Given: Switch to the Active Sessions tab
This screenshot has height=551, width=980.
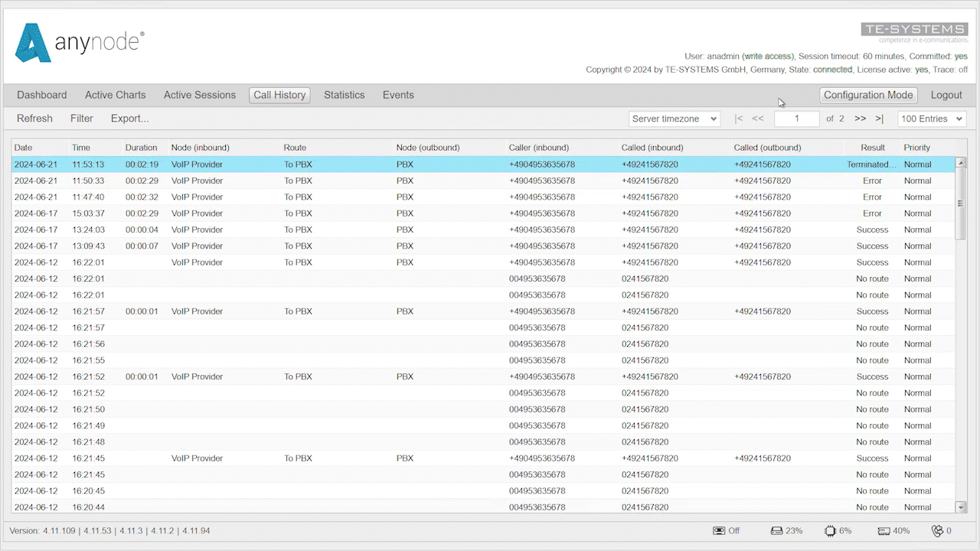Looking at the screenshot, I should tap(200, 95).
